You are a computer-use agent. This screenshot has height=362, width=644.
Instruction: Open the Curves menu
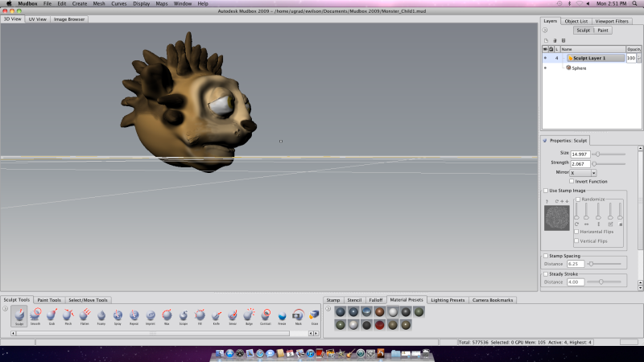click(x=118, y=4)
